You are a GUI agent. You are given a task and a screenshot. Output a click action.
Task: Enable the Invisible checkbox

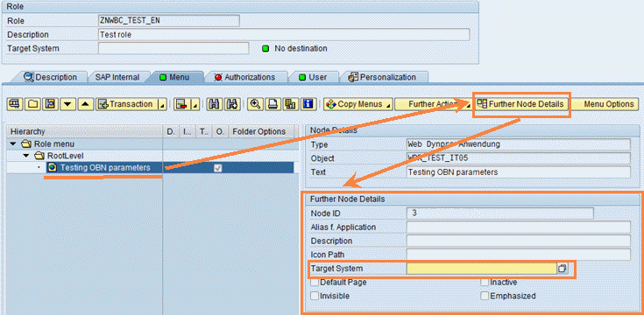315,296
